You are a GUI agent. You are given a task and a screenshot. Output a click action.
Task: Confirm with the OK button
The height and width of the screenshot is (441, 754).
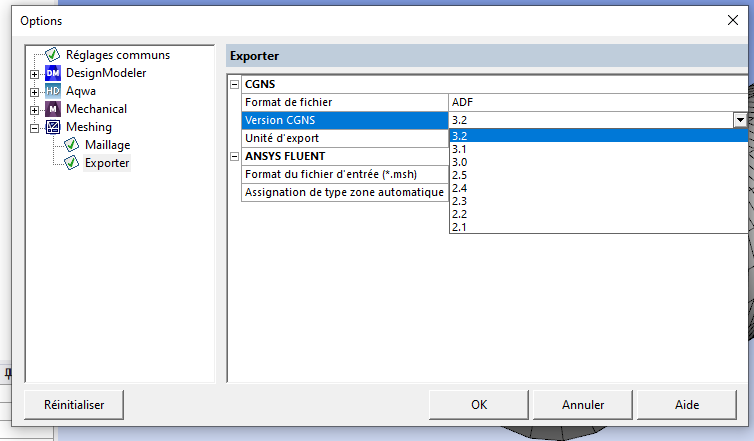coord(479,405)
